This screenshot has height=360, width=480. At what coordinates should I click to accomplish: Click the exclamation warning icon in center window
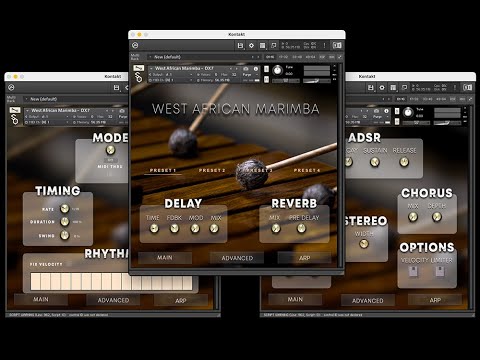pos(324,45)
